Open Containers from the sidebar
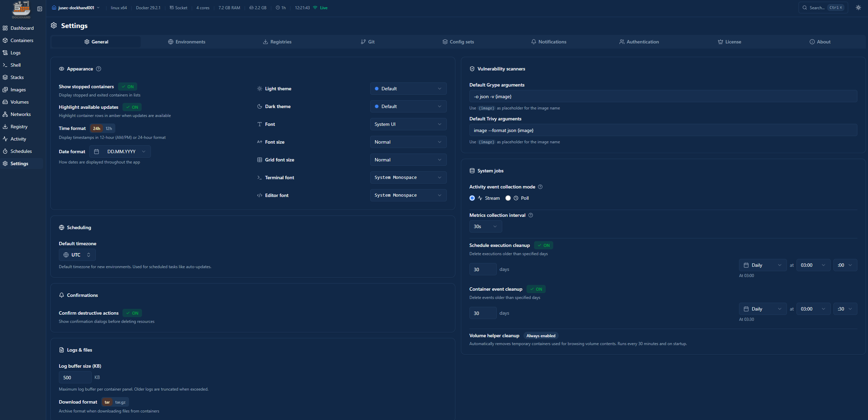 (22, 40)
